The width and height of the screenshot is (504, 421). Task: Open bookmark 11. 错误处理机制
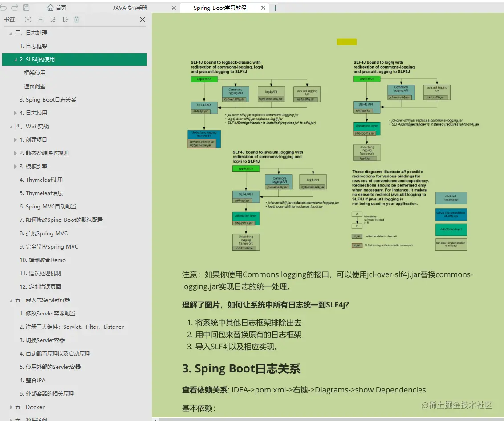click(x=40, y=274)
